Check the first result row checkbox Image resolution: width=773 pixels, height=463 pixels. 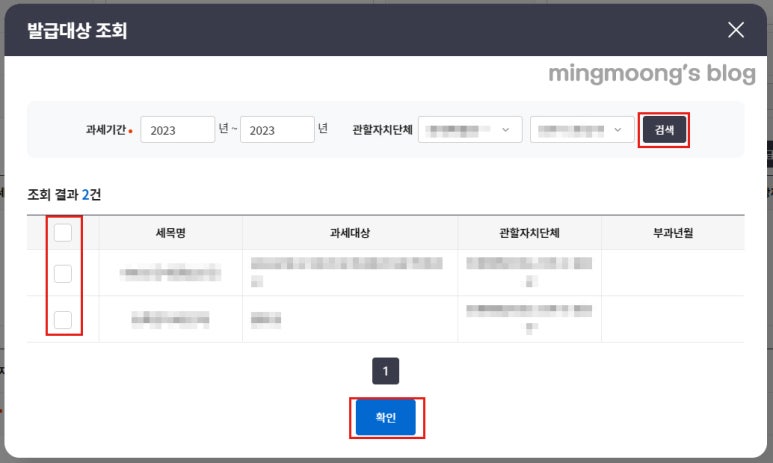pos(63,274)
